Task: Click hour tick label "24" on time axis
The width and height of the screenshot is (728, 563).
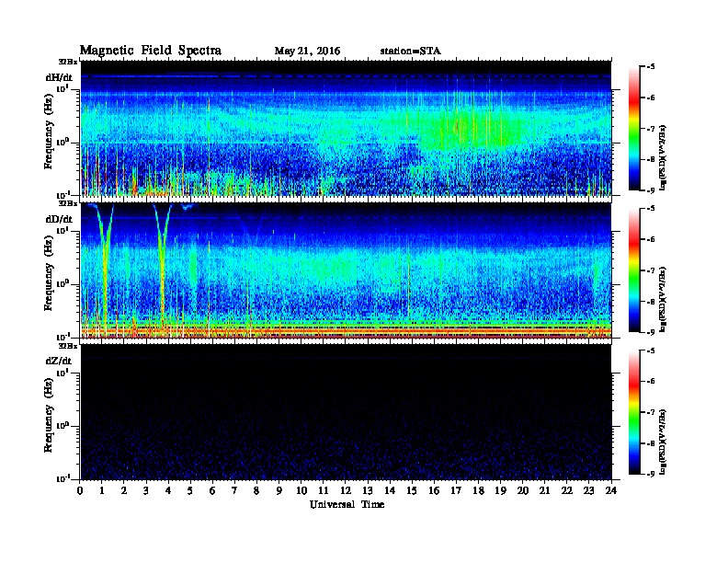Action: coord(611,491)
